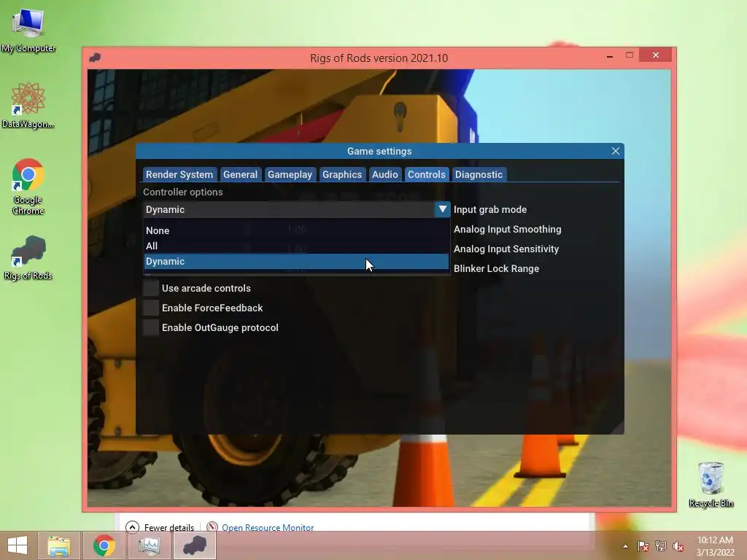Switch to Task Manager taskbar icon
747x560 pixels.
(x=149, y=545)
